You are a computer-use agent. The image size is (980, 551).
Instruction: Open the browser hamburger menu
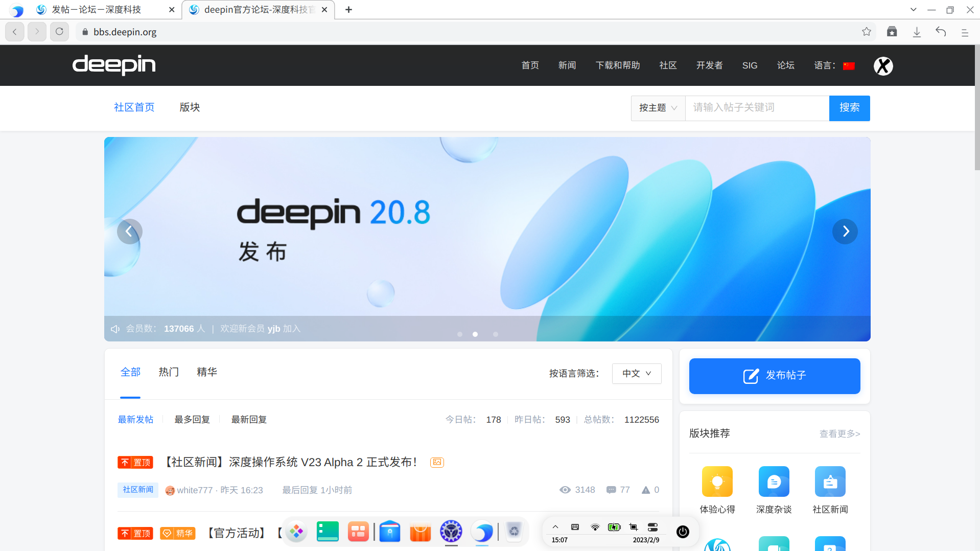(x=965, y=32)
